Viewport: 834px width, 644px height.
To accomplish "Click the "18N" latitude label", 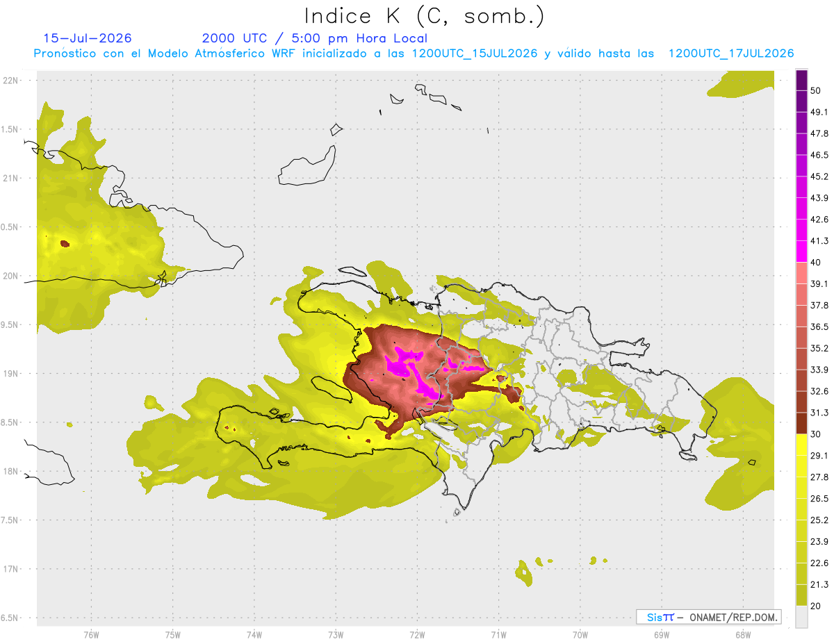I will coord(11,471).
